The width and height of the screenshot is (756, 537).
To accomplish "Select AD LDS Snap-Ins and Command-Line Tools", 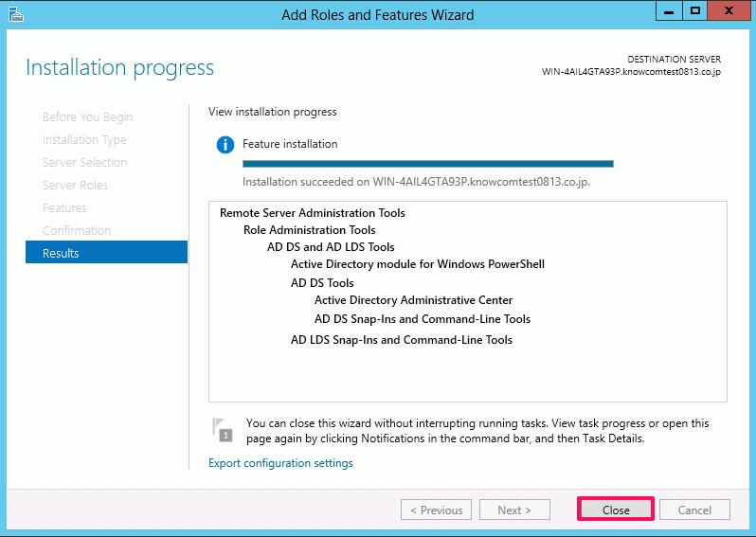I will (401, 340).
